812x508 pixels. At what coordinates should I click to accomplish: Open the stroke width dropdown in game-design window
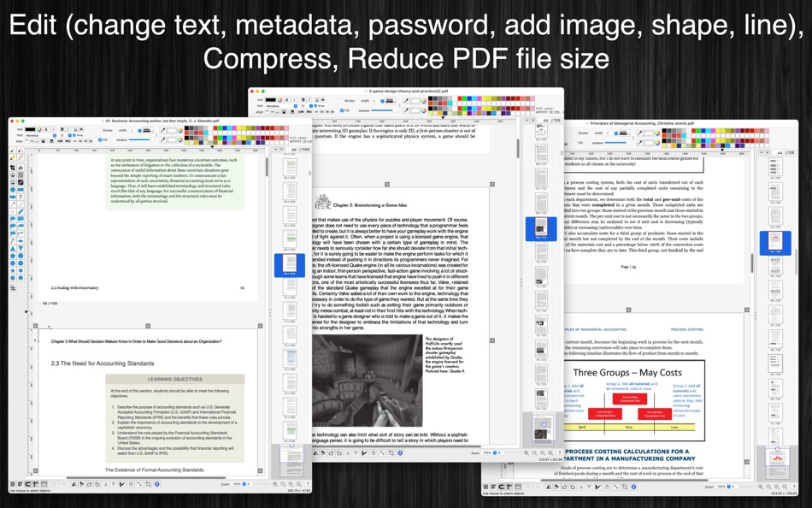378,101
